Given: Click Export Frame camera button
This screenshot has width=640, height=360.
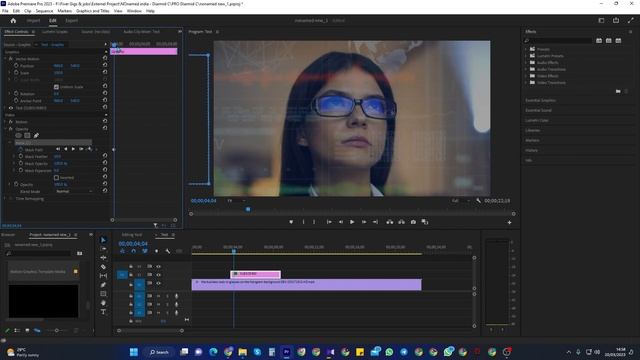Looking at the screenshot, I should coord(413,222).
